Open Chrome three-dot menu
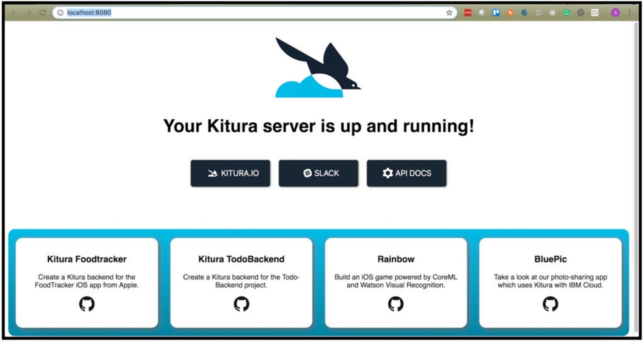The width and height of the screenshot is (644, 342). coord(630,13)
